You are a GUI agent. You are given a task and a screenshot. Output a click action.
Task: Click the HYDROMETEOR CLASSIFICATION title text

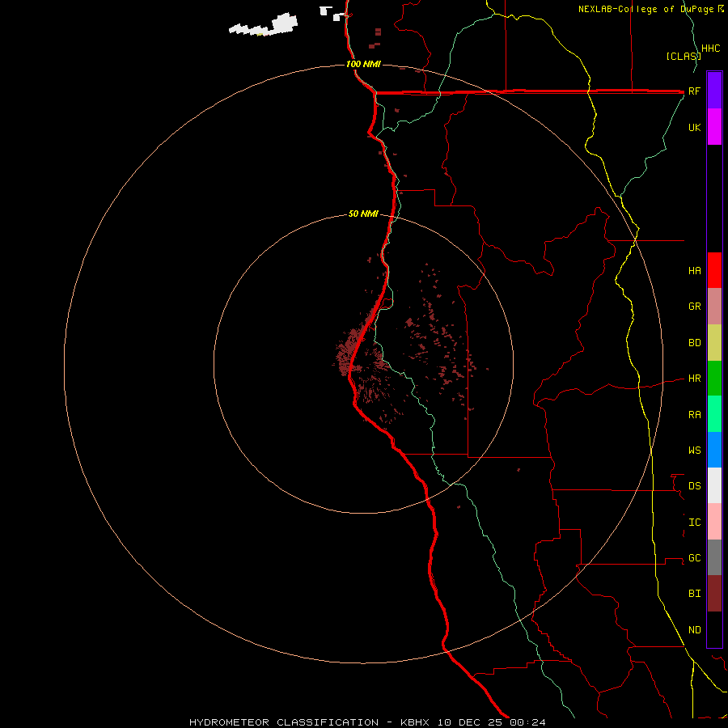coord(284,722)
